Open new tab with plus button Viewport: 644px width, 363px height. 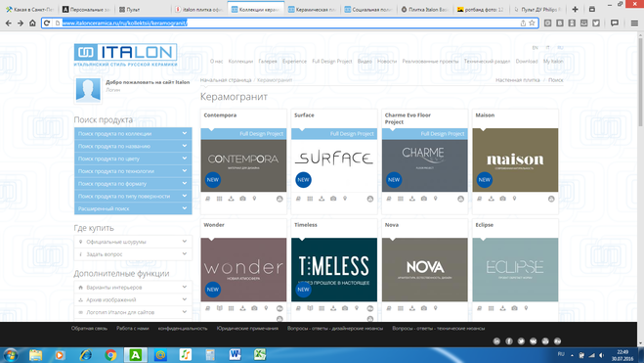(575, 9)
